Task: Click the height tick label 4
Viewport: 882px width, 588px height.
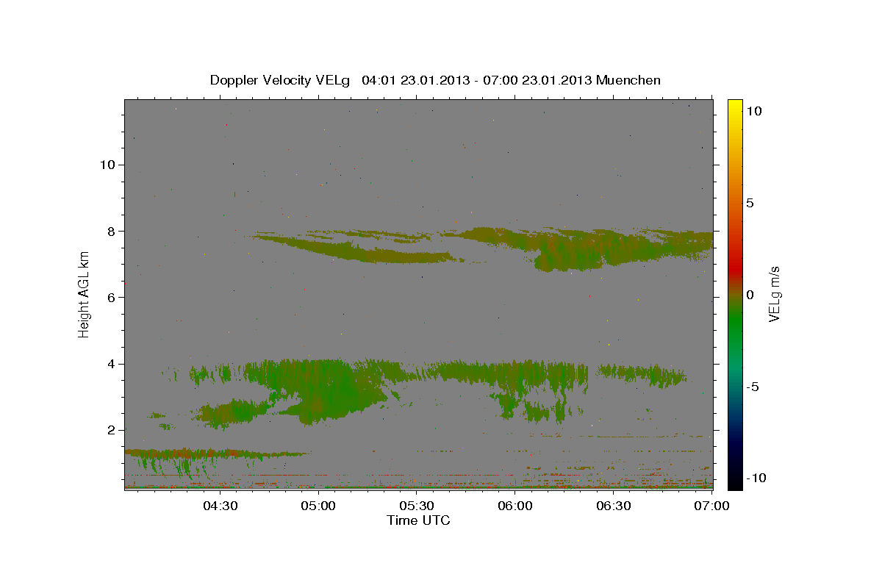Action: point(112,364)
